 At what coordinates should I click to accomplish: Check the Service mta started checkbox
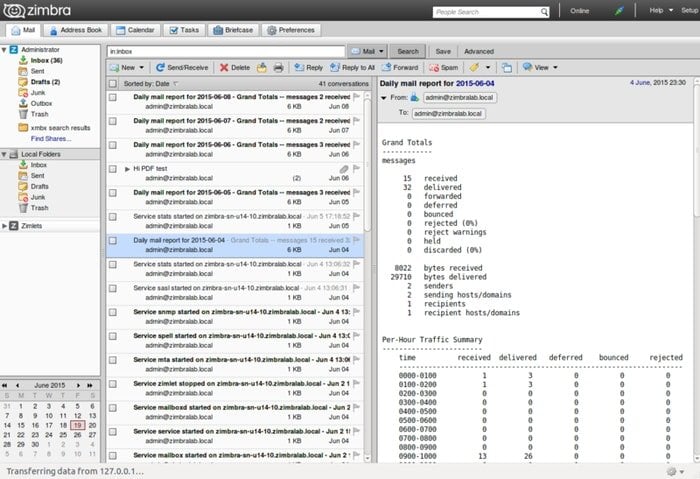[x=113, y=360]
